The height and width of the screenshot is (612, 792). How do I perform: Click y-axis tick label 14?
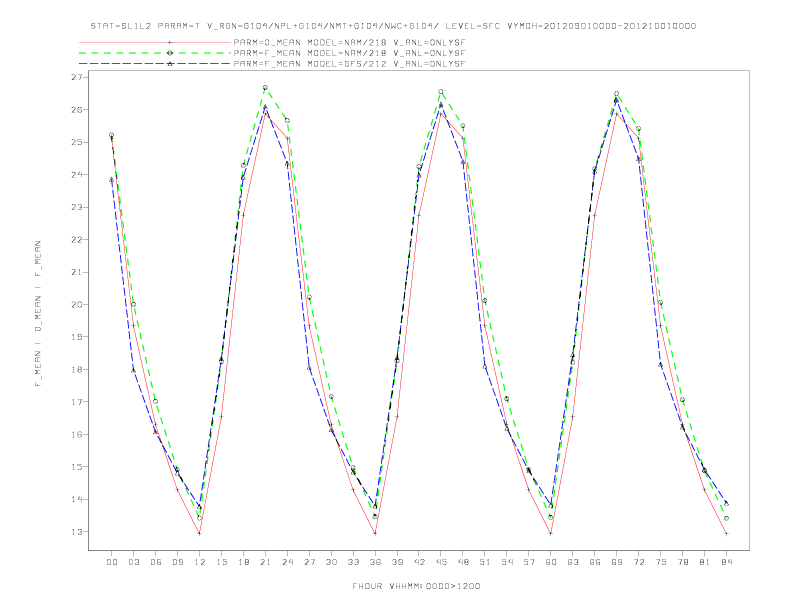coord(77,499)
